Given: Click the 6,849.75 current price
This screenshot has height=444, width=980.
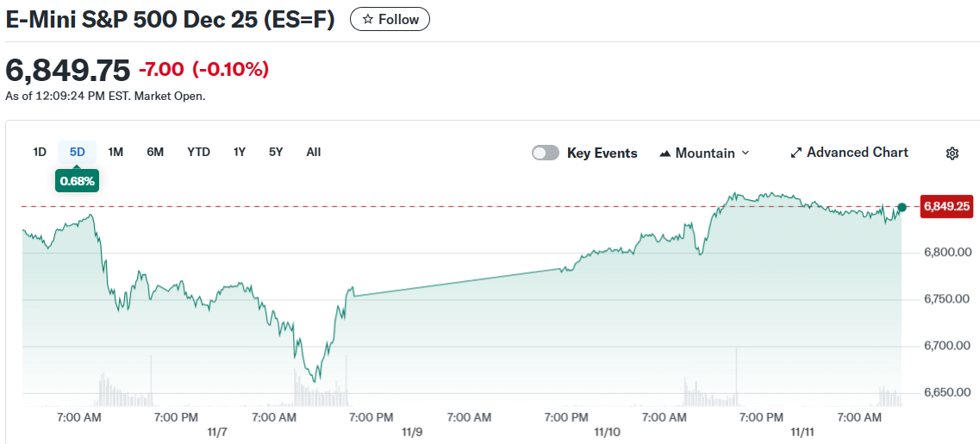Looking at the screenshot, I should pos(67,70).
